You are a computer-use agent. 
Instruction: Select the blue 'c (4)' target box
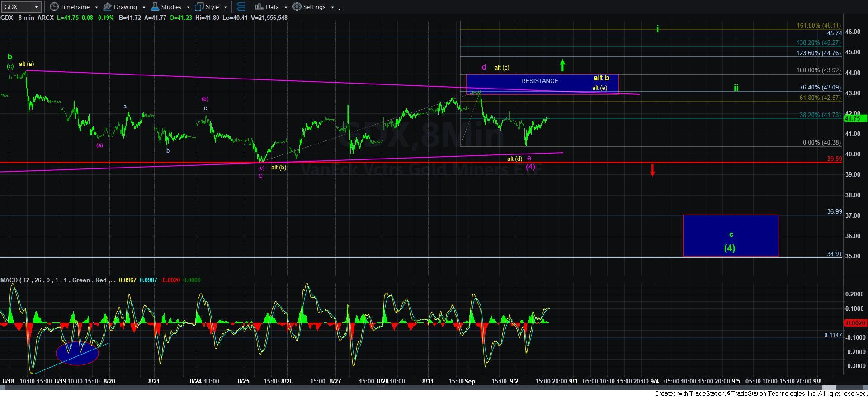[x=731, y=236]
